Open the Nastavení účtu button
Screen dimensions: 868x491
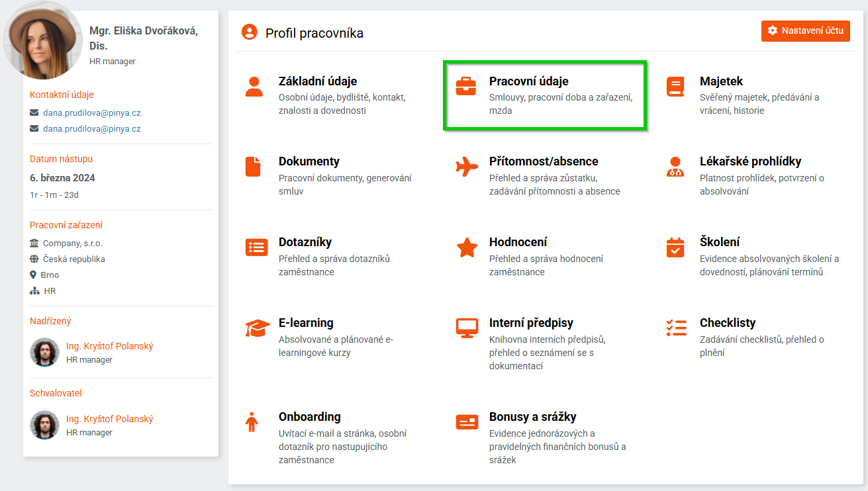(x=805, y=30)
